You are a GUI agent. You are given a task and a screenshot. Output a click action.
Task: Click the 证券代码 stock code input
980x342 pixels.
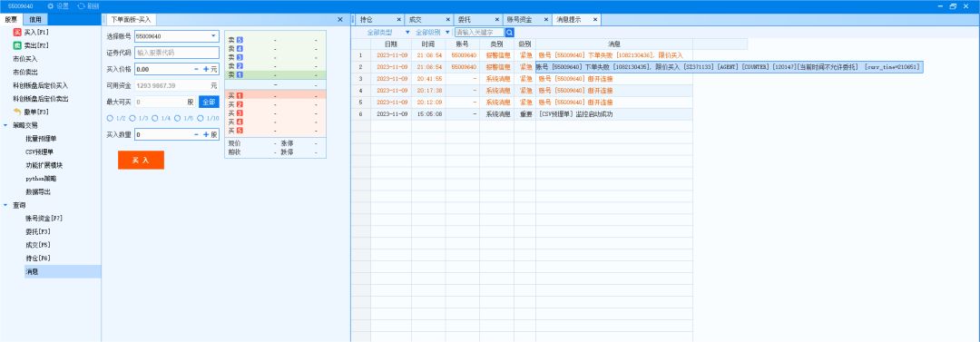point(177,53)
